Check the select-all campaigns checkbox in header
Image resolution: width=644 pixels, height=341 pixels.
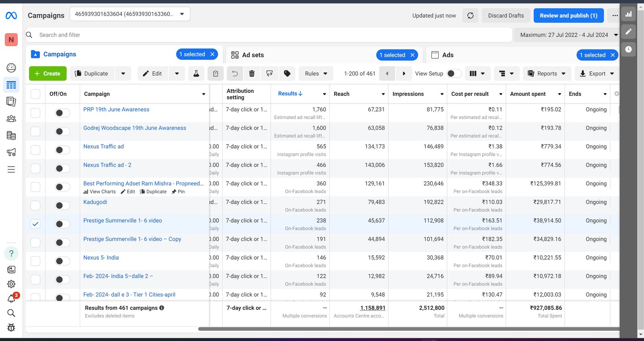(x=35, y=94)
